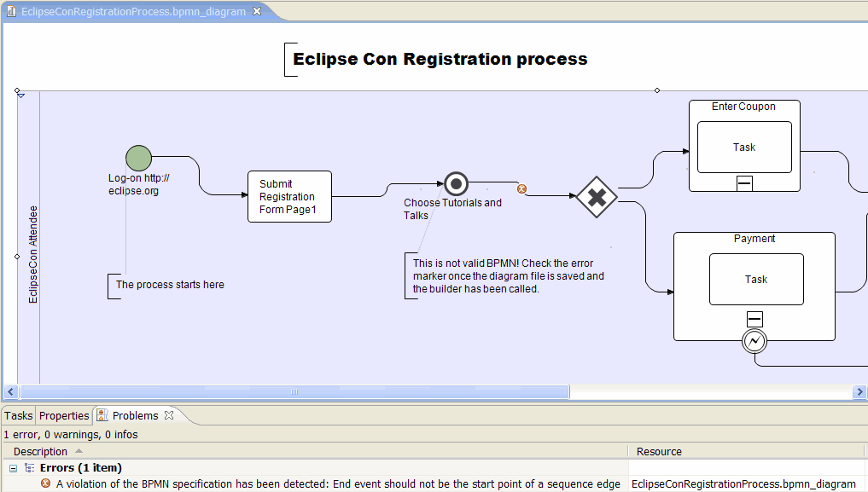
Task: Select the BPMN violation error message row
Action: pos(338,484)
